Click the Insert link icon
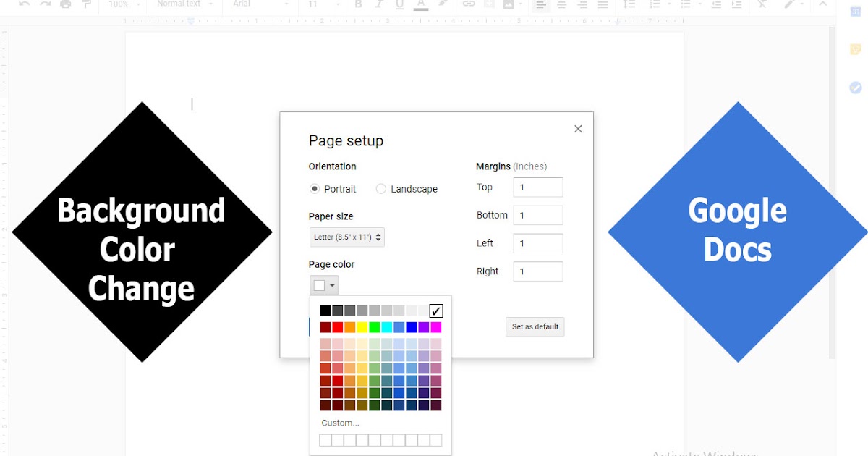868x456 pixels. click(469, 4)
